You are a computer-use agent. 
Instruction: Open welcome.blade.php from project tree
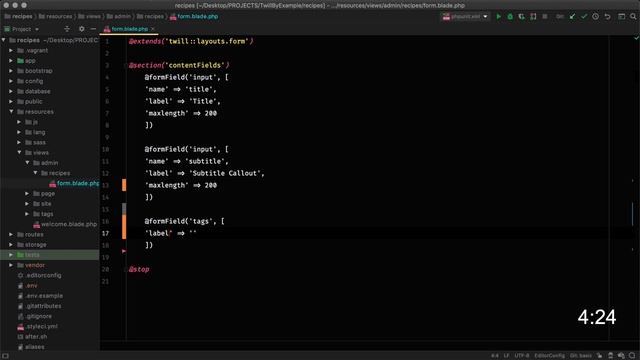click(65, 224)
